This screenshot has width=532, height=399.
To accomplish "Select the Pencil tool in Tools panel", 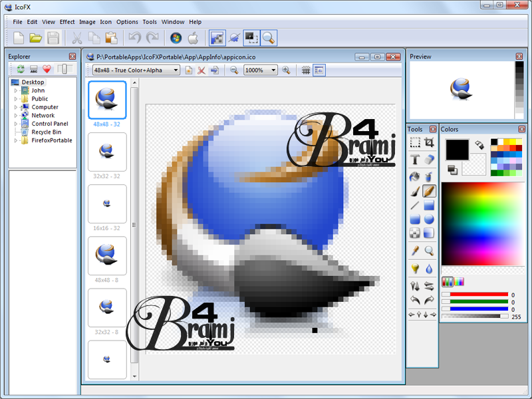I will click(x=429, y=191).
